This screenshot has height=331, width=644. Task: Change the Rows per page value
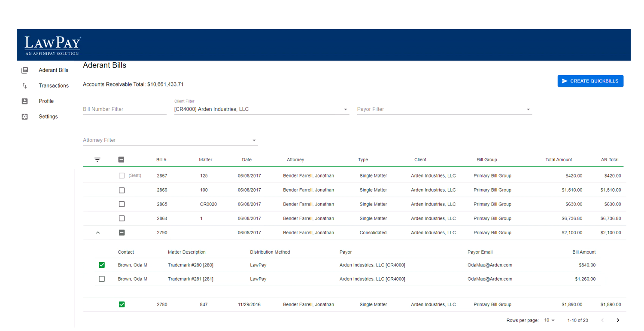549,320
